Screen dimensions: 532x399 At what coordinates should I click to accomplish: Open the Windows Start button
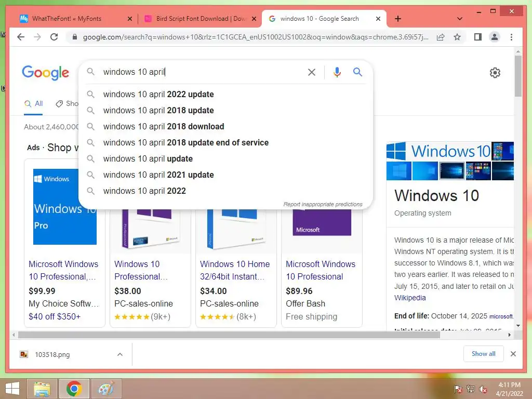pos(12,389)
